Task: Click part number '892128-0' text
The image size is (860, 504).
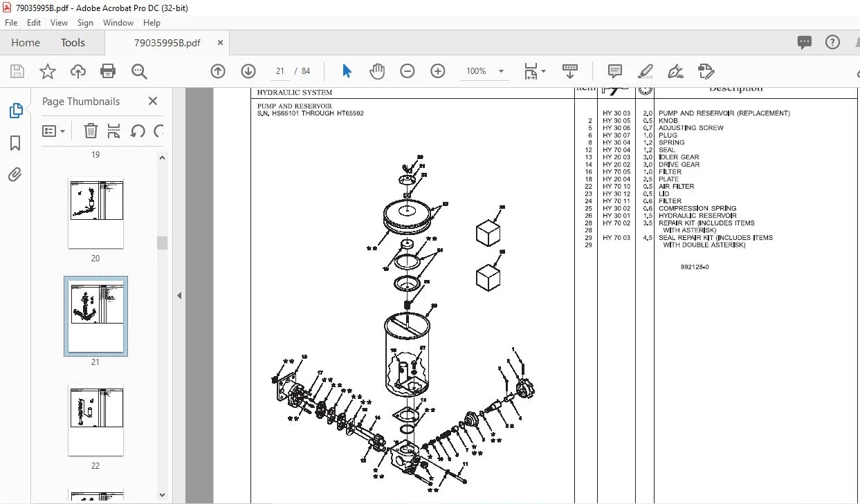Action: click(695, 267)
